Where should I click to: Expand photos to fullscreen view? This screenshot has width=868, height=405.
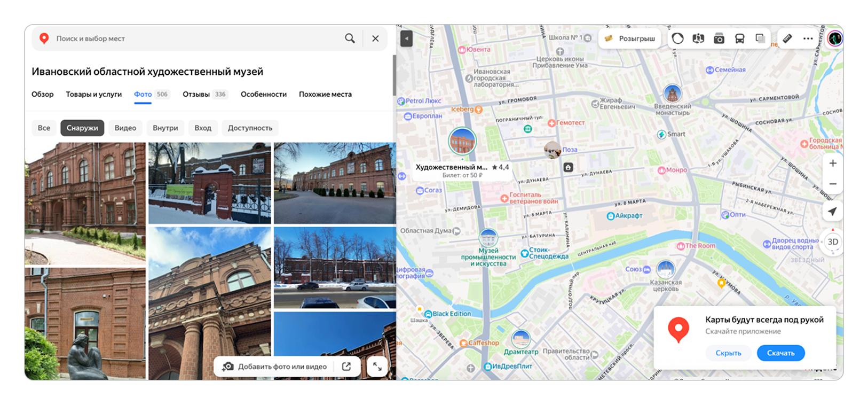(x=377, y=367)
